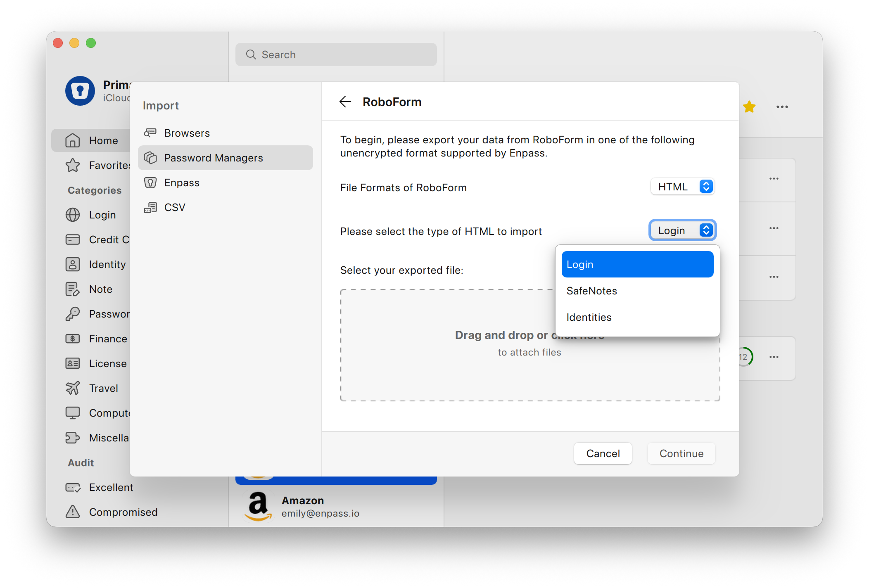
Task: Click the Amazon logo thumbnail
Action: pos(259,506)
